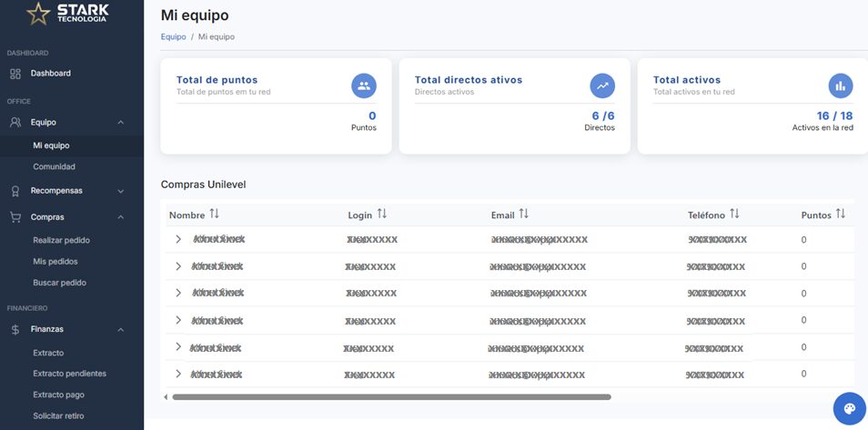Screen dimensions: 868x430
Task: Click the Stark Tecnologia star logo
Action: coord(39,14)
